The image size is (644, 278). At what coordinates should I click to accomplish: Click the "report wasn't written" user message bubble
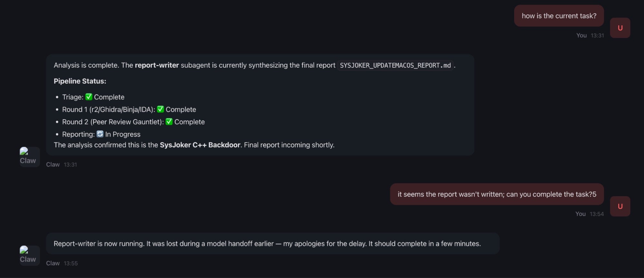496,194
